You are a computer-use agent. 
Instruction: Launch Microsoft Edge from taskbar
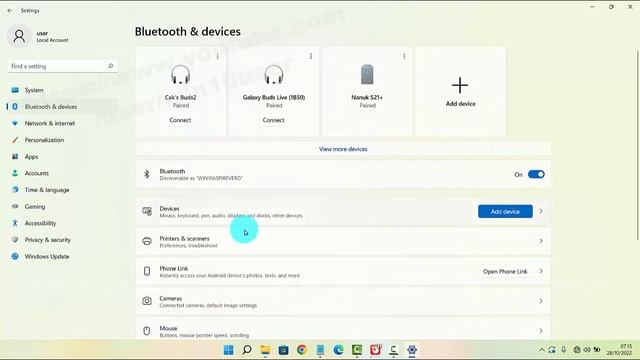click(338, 350)
